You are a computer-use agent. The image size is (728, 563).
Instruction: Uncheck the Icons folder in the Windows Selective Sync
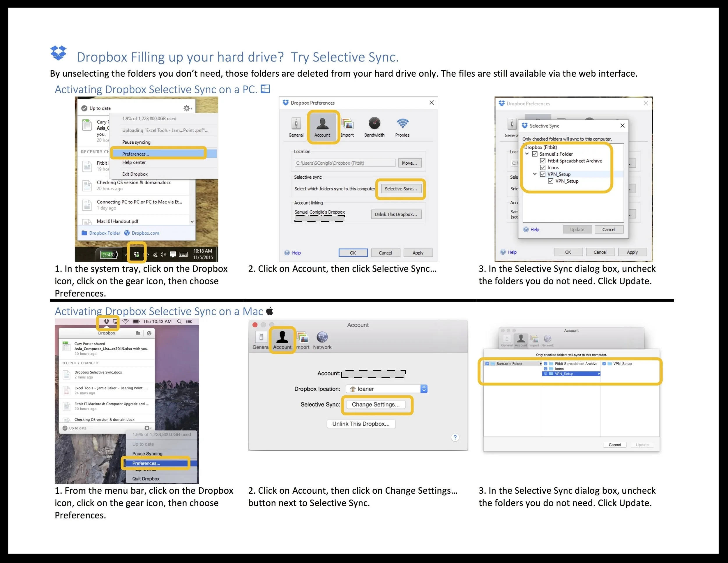(543, 168)
